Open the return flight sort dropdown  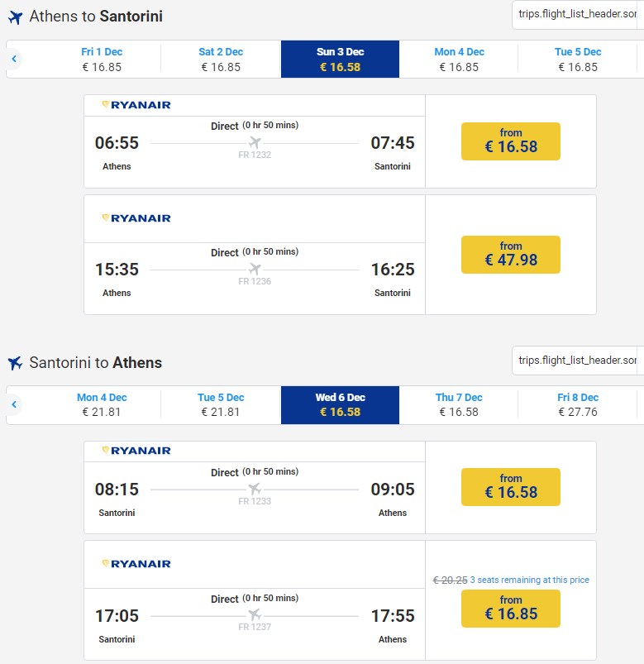click(x=577, y=361)
